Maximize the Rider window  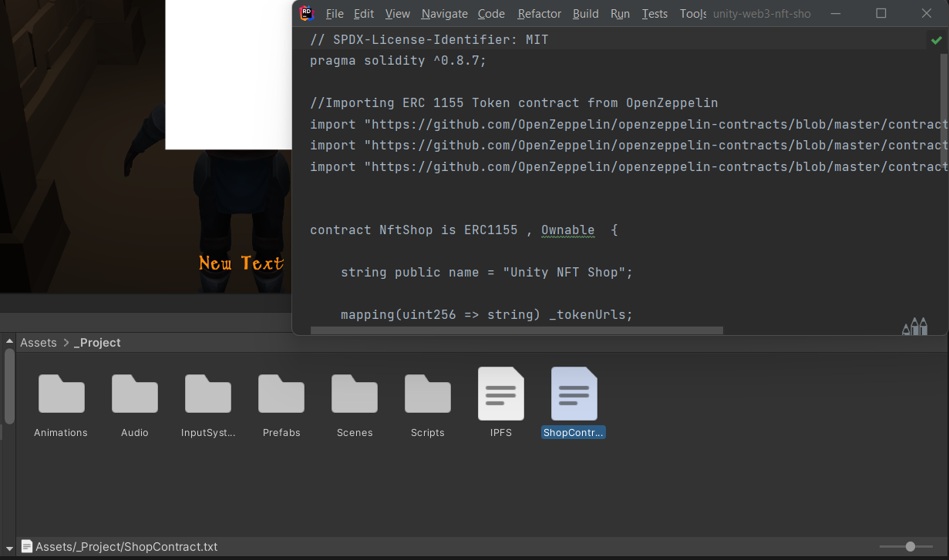(881, 13)
